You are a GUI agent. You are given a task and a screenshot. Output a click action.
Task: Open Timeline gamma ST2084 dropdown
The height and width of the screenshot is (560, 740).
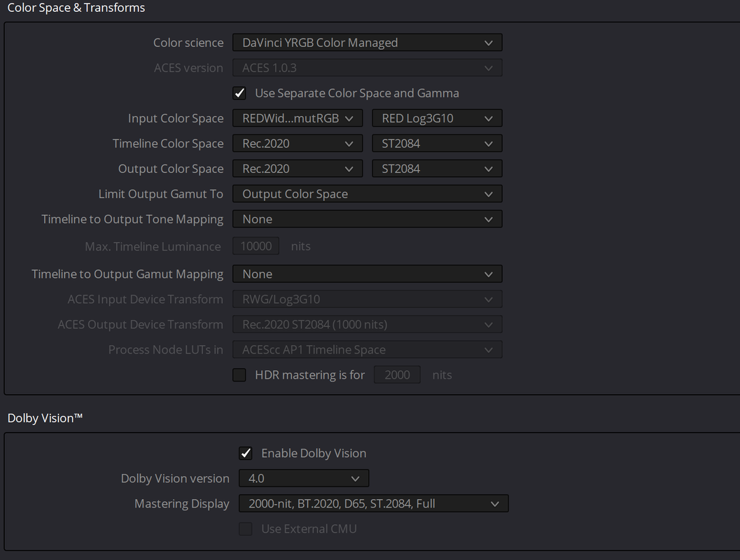[x=437, y=143]
